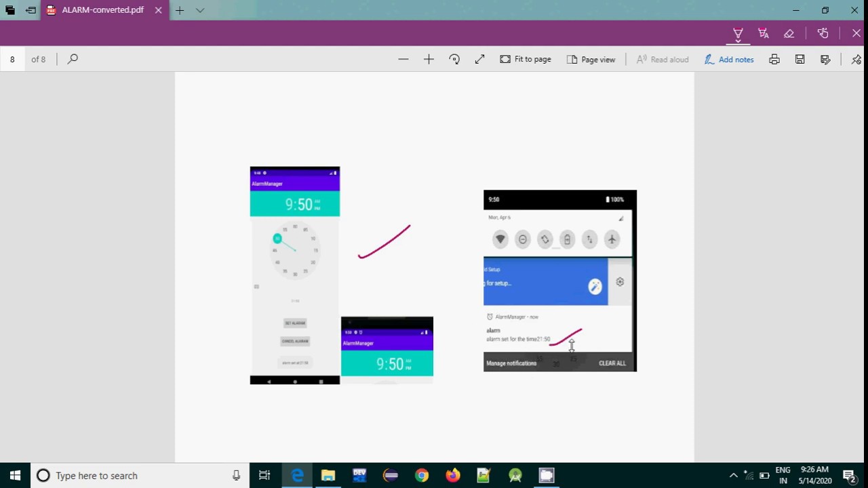Open Eclipse from the taskbar

click(391, 476)
